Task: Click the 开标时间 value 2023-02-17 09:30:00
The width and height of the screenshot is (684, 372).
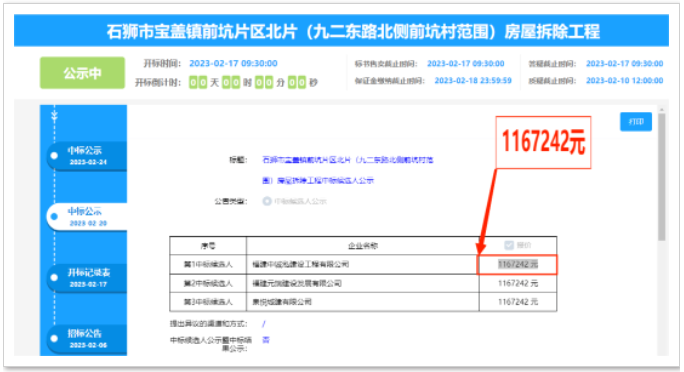Action: pyautogui.click(x=233, y=64)
